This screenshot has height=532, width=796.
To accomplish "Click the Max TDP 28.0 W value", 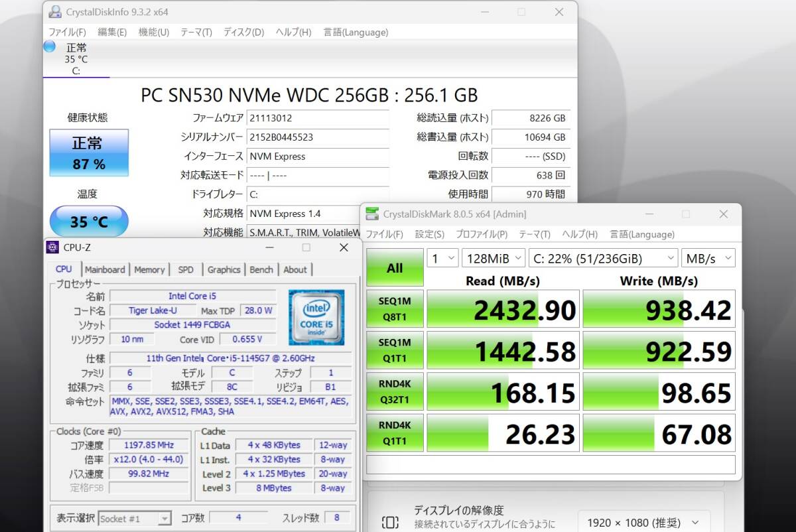I will 257,310.
